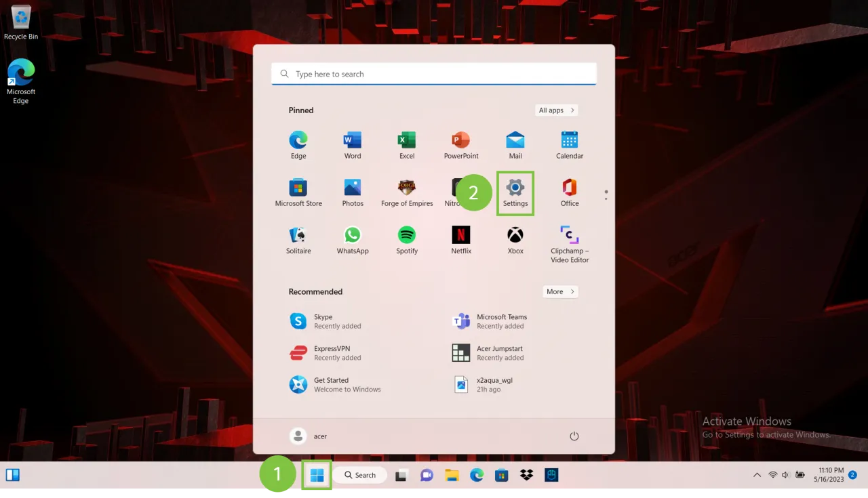Open Settings from pinned apps

[515, 193]
